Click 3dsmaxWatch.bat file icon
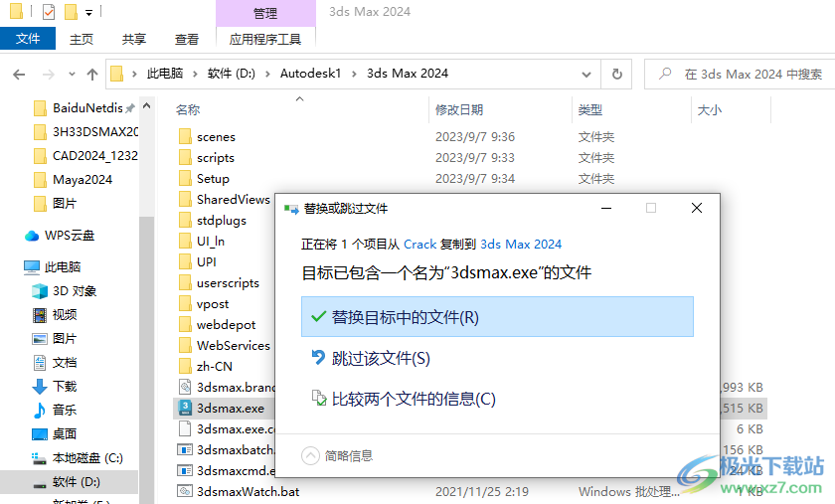 (x=185, y=491)
